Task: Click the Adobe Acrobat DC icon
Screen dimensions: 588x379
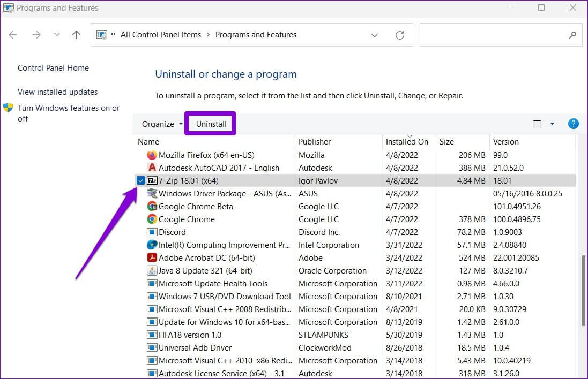Action: coord(152,257)
